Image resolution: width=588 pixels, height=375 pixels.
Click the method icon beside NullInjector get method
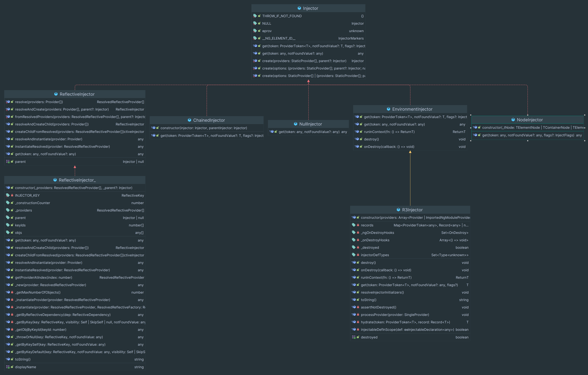click(x=272, y=132)
